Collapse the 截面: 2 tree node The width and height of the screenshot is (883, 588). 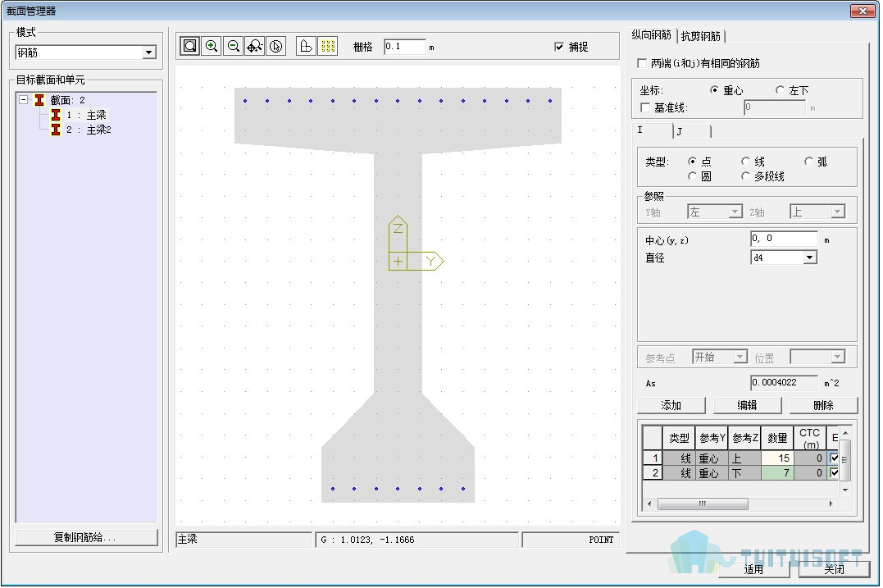coord(24,100)
